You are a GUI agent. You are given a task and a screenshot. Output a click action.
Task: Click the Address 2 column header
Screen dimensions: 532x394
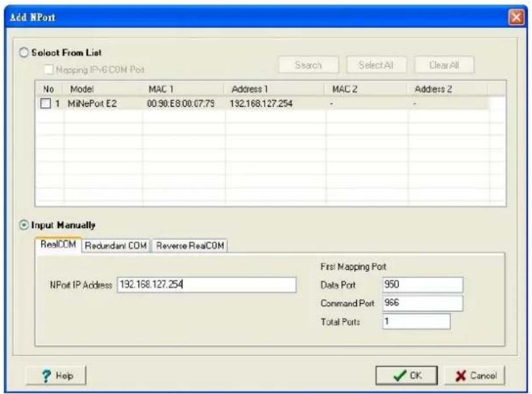pos(448,89)
